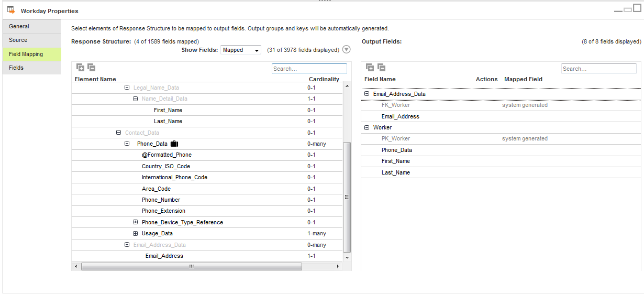
Task: Open the General tab
Action: [x=31, y=26]
